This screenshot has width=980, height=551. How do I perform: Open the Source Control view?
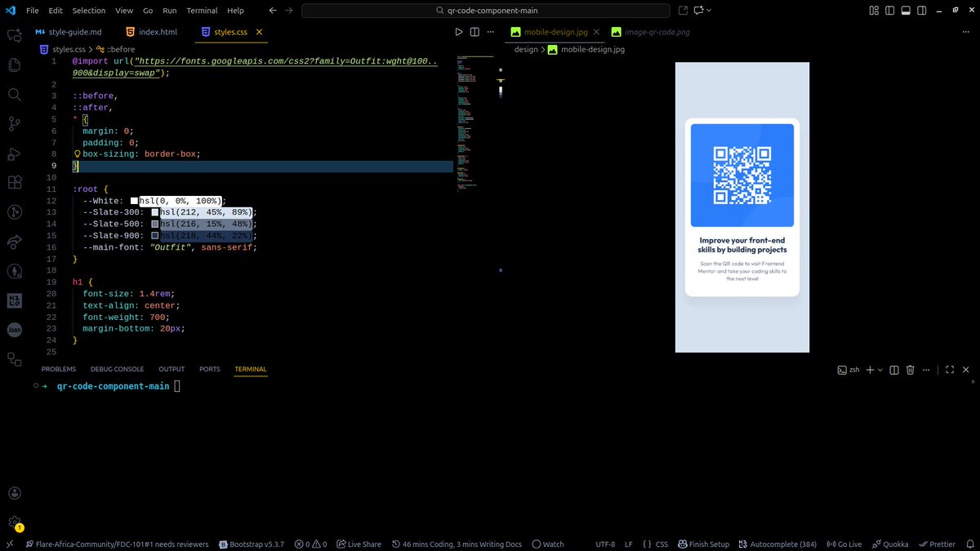coord(14,124)
